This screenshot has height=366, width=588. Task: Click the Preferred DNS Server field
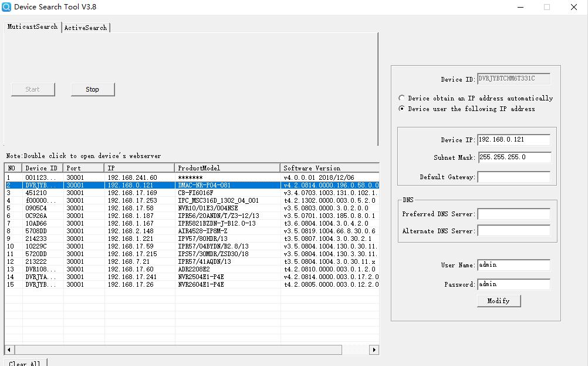point(513,214)
